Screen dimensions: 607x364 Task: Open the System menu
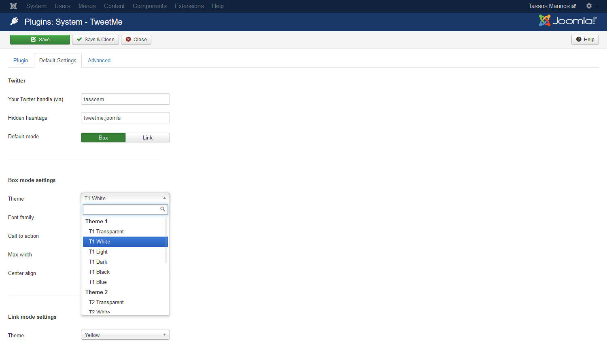point(36,6)
